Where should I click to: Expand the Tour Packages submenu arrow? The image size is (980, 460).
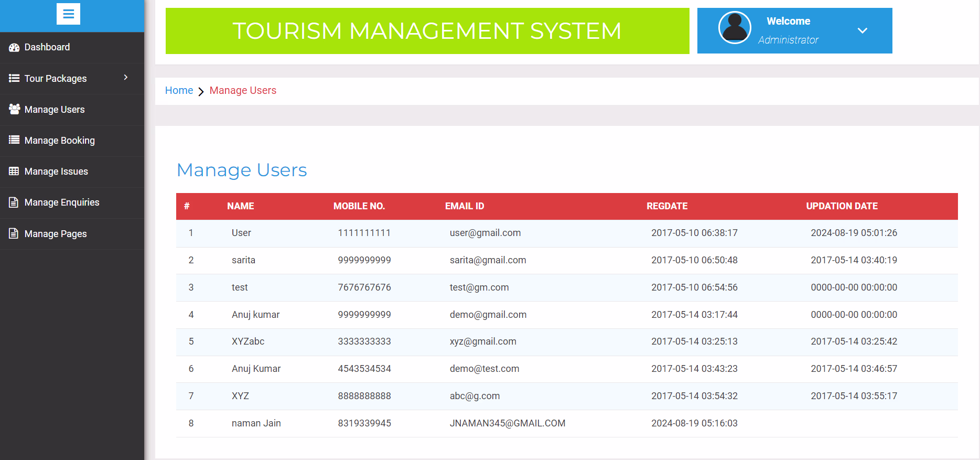click(126, 78)
